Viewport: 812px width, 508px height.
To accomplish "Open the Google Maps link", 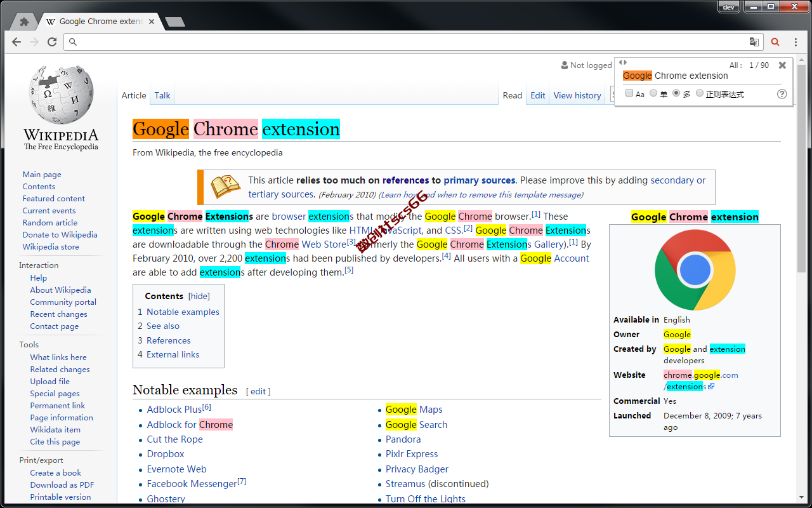I will coord(414,410).
